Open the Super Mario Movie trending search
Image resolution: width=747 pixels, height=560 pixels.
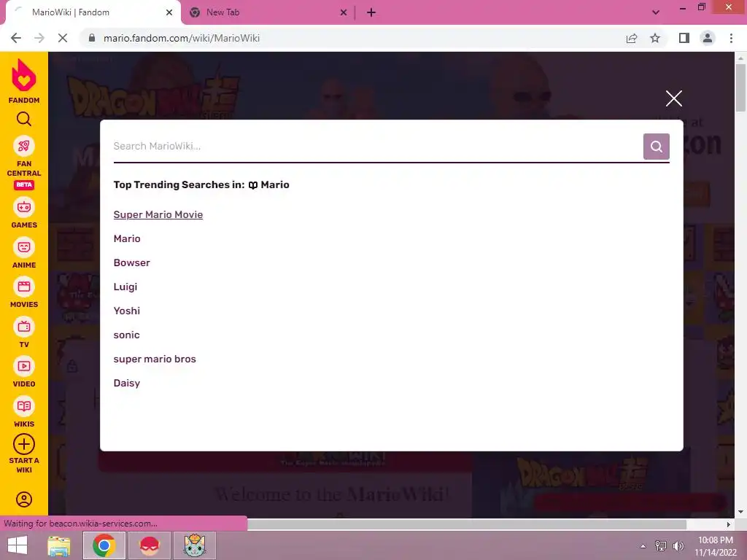tap(158, 215)
